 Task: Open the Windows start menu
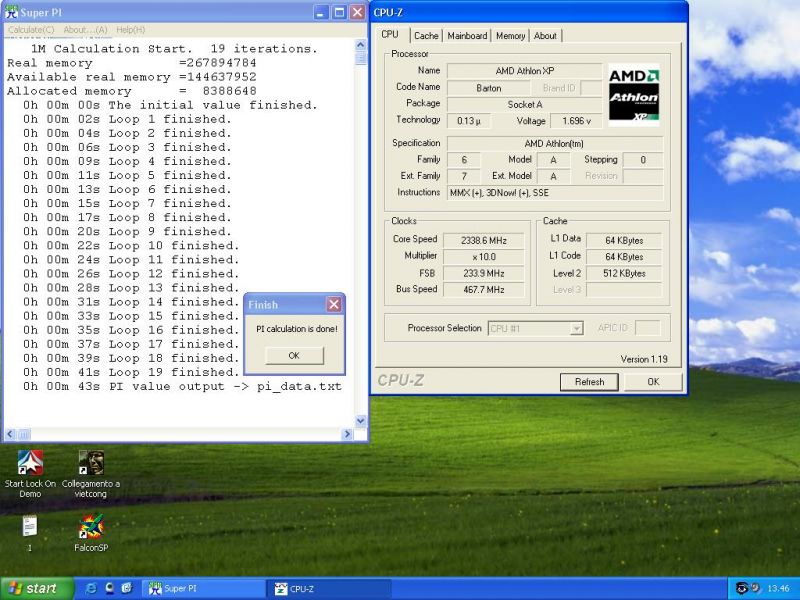pos(36,588)
